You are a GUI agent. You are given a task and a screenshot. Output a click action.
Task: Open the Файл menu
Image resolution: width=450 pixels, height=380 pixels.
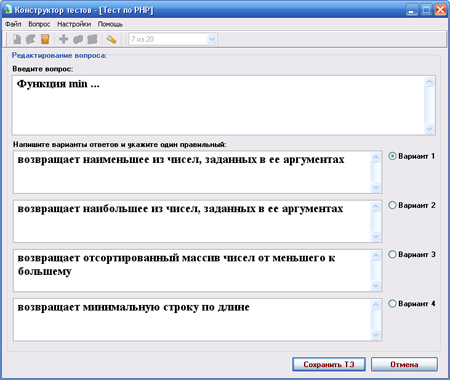[13, 24]
